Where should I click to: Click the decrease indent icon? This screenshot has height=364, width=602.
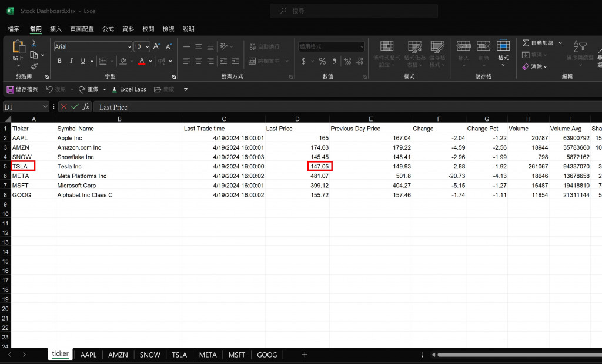coord(224,61)
